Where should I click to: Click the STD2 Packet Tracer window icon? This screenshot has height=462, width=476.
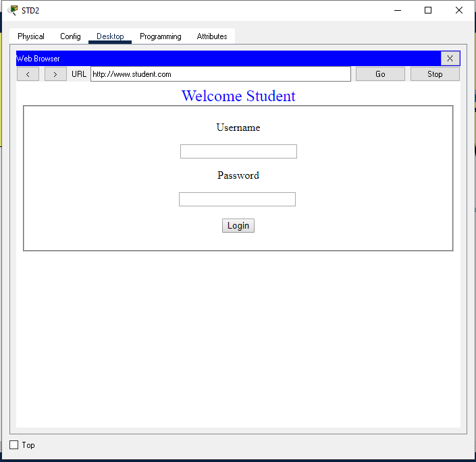[12, 10]
